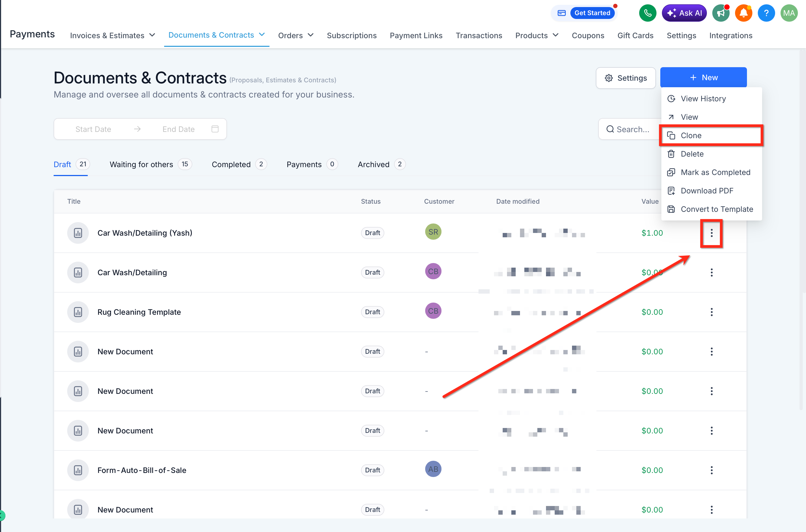The width and height of the screenshot is (806, 532).
Task: Open the Subscriptions tab
Action: [352, 35]
